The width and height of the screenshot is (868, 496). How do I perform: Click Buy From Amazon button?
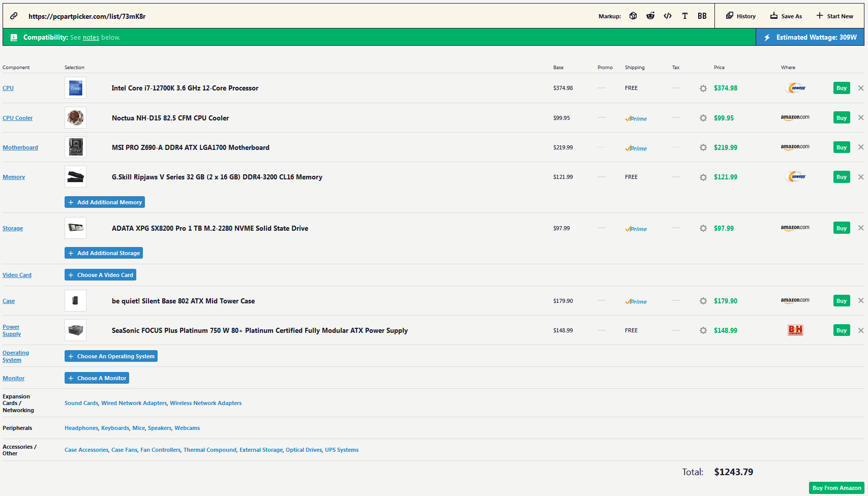(836, 488)
